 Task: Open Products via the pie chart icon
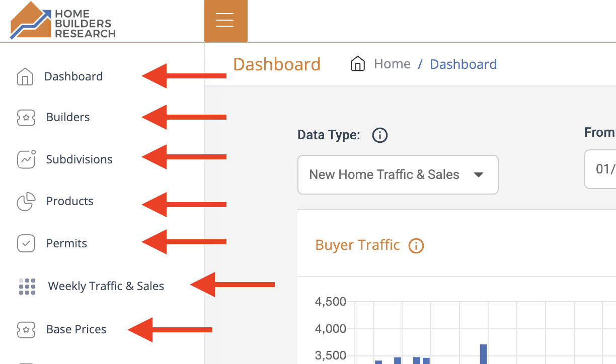(x=26, y=201)
